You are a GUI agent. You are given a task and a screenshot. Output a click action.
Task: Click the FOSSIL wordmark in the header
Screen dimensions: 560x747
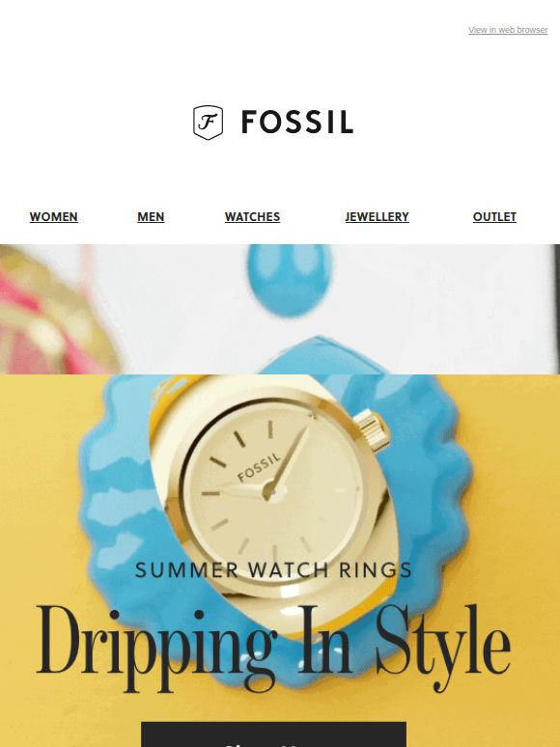pos(297,123)
